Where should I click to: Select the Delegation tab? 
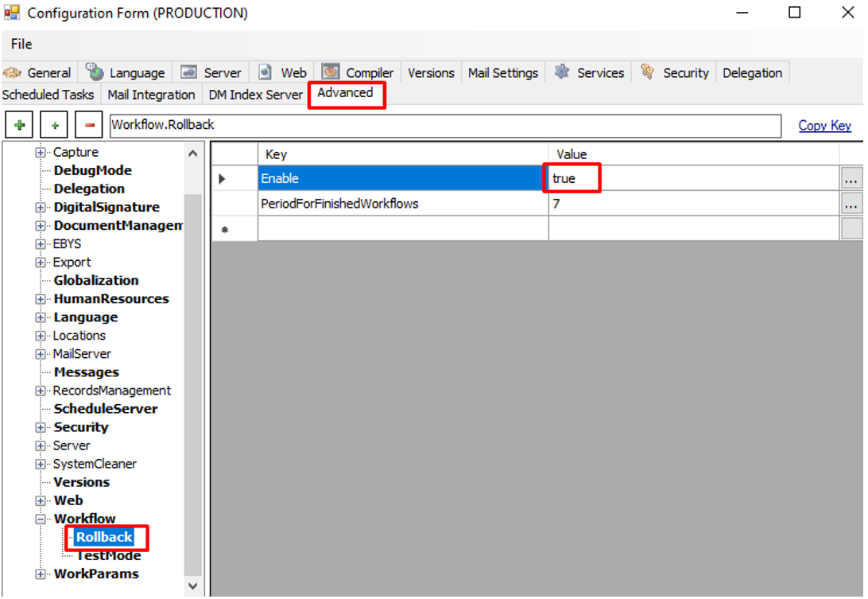pyautogui.click(x=752, y=72)
